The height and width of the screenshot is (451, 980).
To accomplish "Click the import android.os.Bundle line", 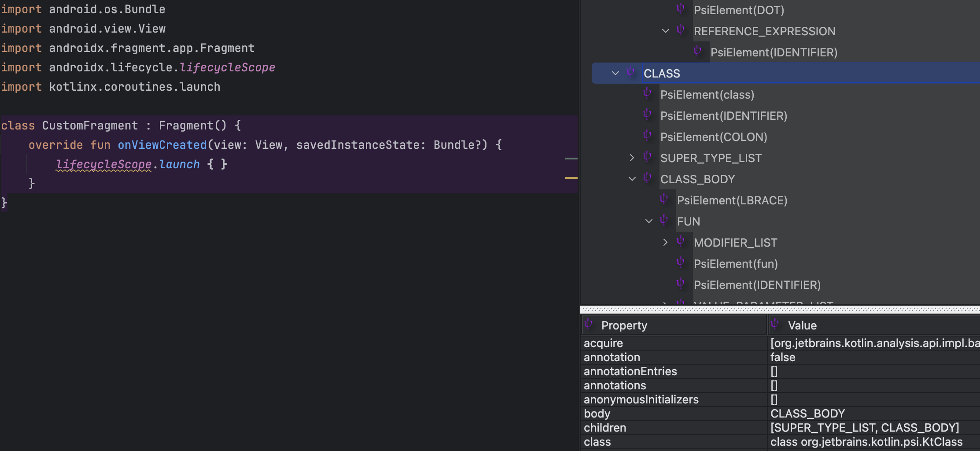I will click(x=83, y=9).
